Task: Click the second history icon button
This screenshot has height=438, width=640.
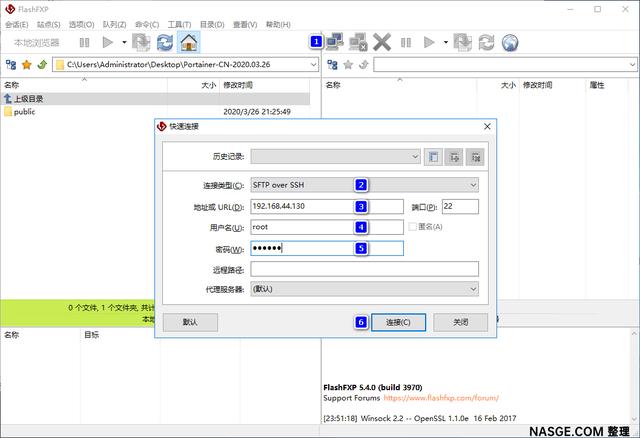Action: click(454, 157)
